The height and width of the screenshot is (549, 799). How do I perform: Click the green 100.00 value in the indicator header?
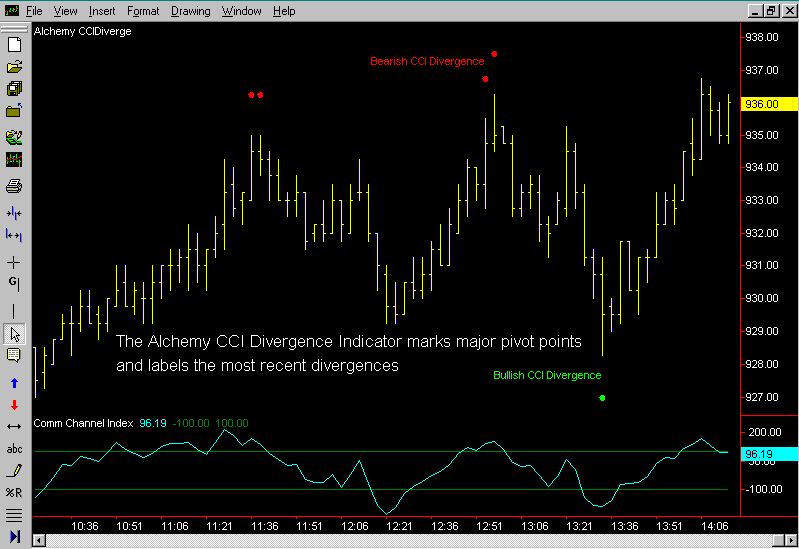pos(232,423)
